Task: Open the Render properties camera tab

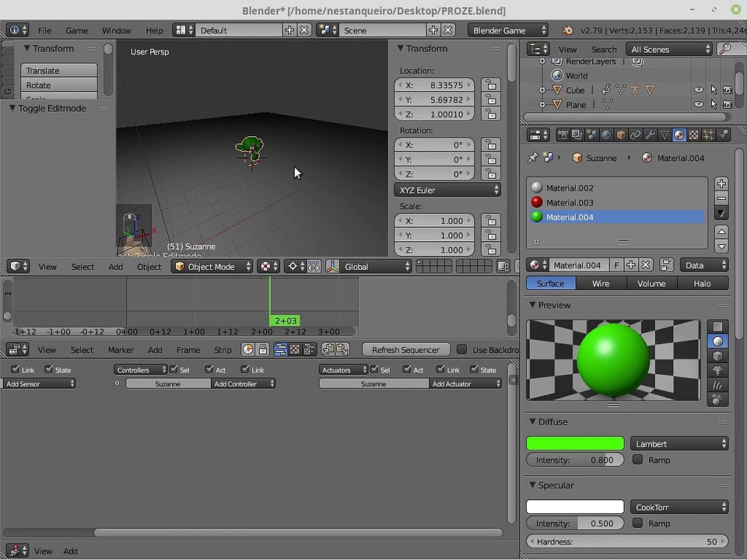Action: 563,135
